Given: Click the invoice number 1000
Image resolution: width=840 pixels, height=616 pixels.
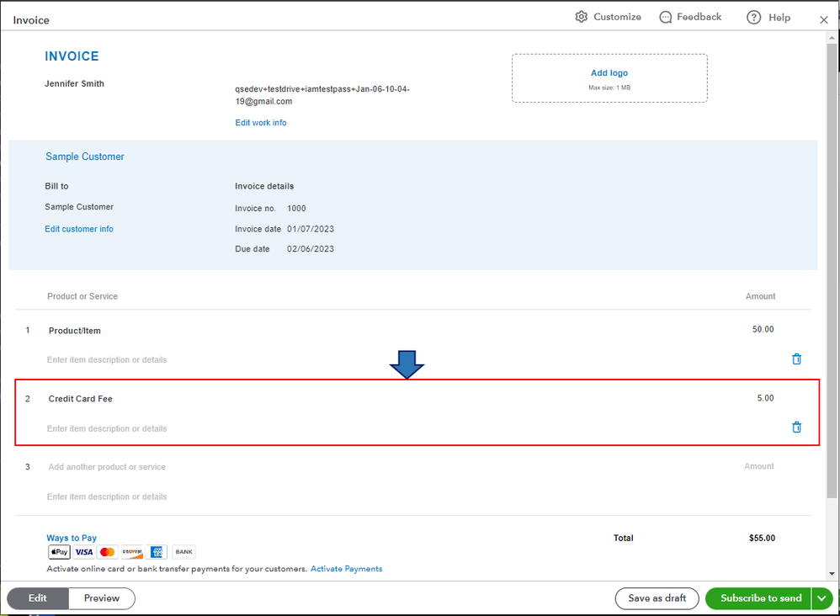Looking at the screenshot, I should [x=296, y=209].
